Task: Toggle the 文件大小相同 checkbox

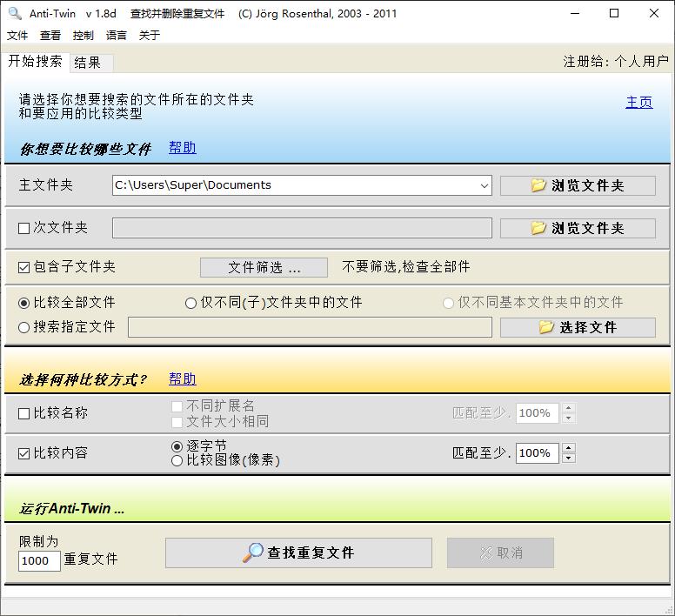Action: click(x=177, y=422)
